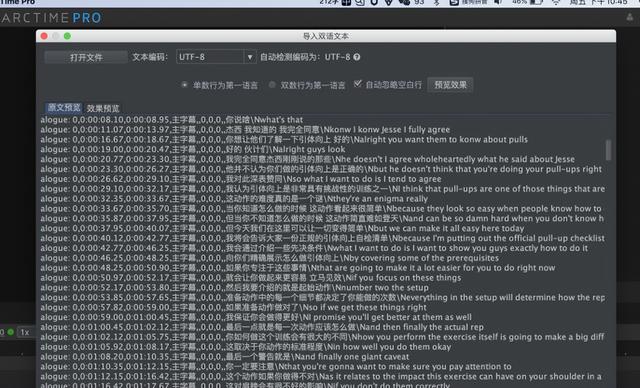Screen dimensions: 640x388
Task: Click the Bluetooth icon in menu bar
Action: click(x=436, y=2)
